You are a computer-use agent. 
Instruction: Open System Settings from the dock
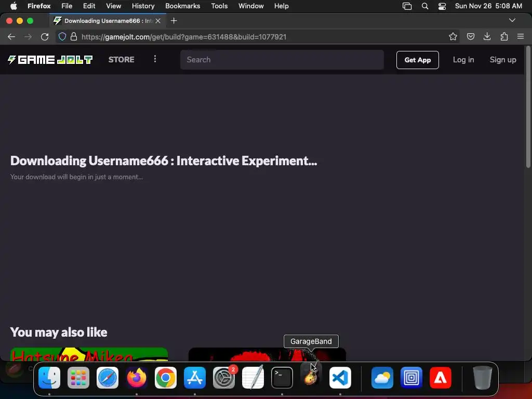tap(224, 377)
